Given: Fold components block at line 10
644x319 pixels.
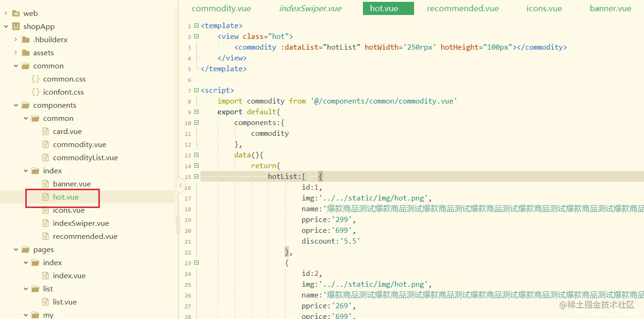Looking at the screenshot, I should pos(196,123).
